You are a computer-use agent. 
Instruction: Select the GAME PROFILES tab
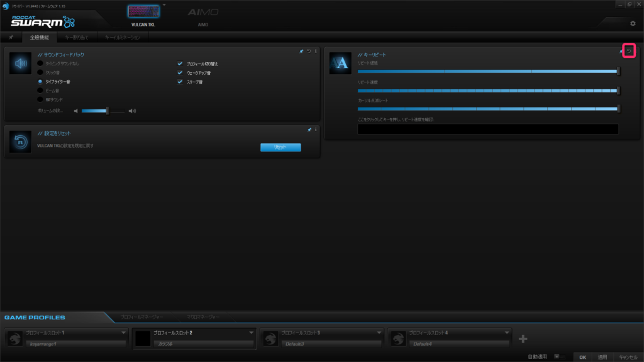(x=35, y=317)
